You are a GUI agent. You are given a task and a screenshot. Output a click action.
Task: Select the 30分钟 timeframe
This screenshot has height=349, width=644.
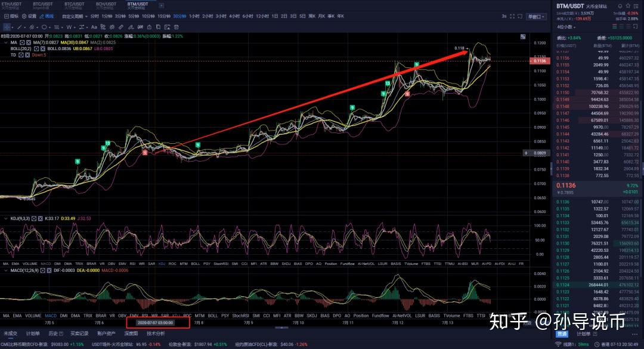pos(179,17)
